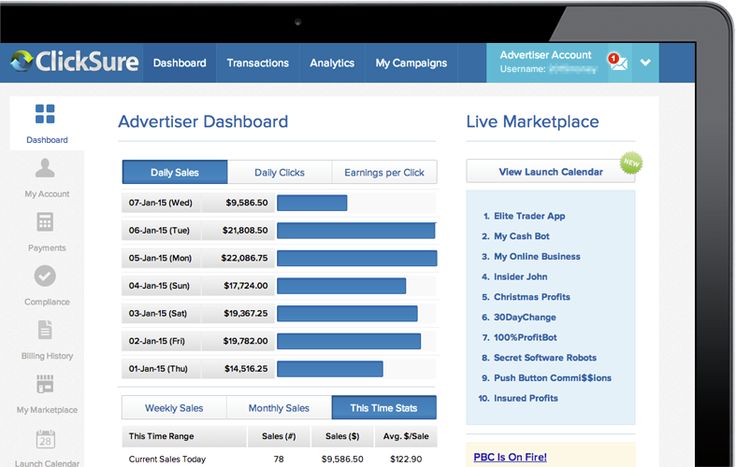Open Billing History document icon
Viewport: 736px width, 467px height.
(45, 330)
